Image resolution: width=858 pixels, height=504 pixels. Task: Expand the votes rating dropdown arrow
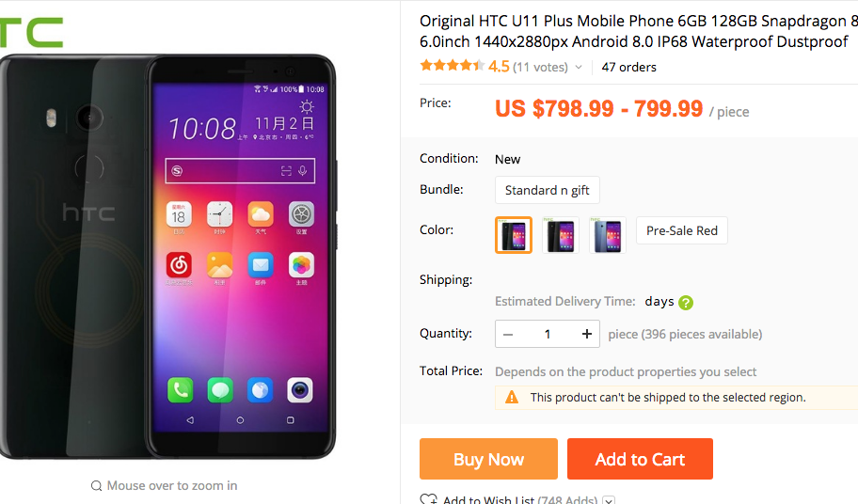[x=579, y=68]
